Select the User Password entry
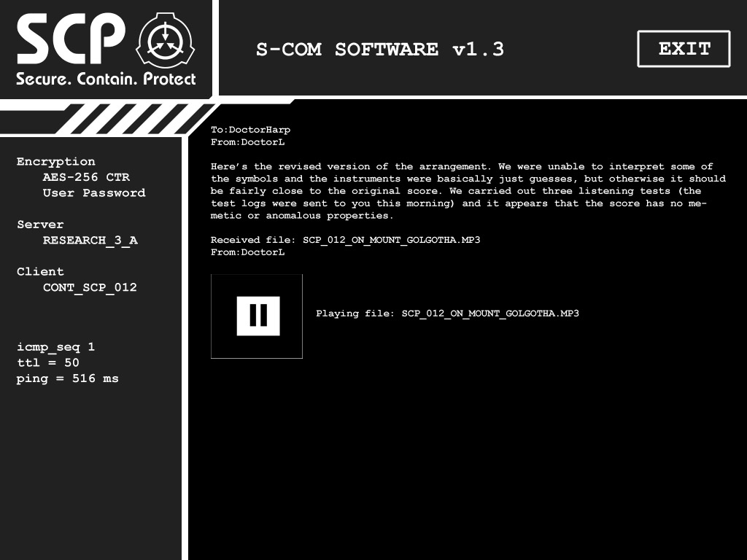 click(94, 192)
